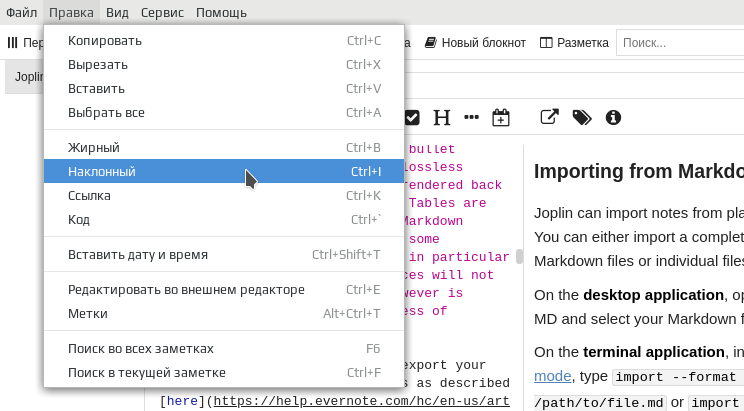Choose Вставить from the menu

point(224,89)
